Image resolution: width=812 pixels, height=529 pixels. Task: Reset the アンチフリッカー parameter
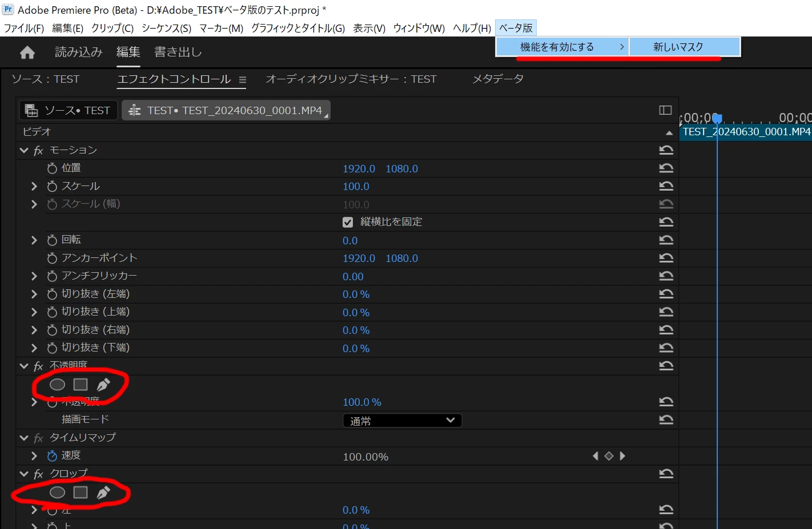click(x=666, y=276)
